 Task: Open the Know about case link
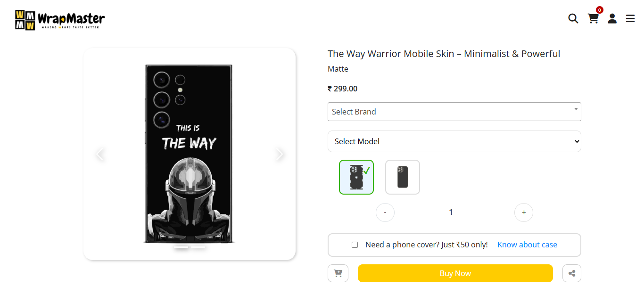click(527, 245)
